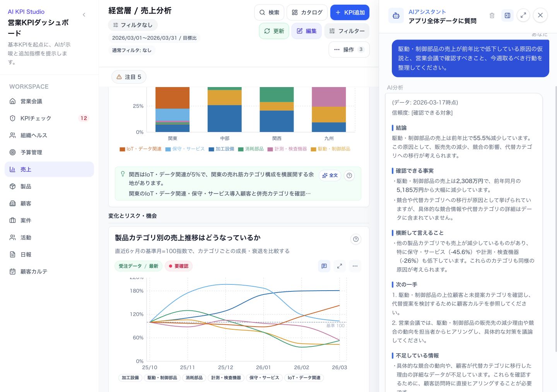Screen dimensions: 557x392
Task: Open 活動 in the sidebar
Action: coord(49,238)
